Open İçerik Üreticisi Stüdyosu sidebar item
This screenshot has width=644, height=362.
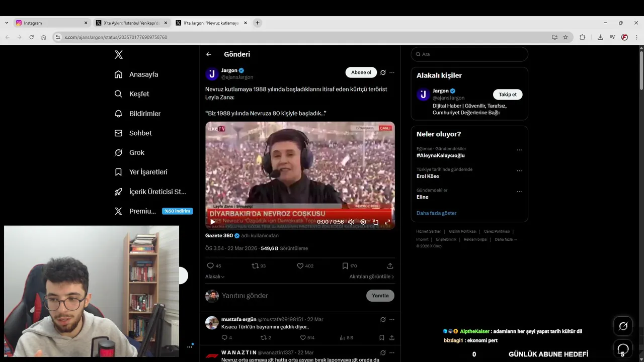150,192
